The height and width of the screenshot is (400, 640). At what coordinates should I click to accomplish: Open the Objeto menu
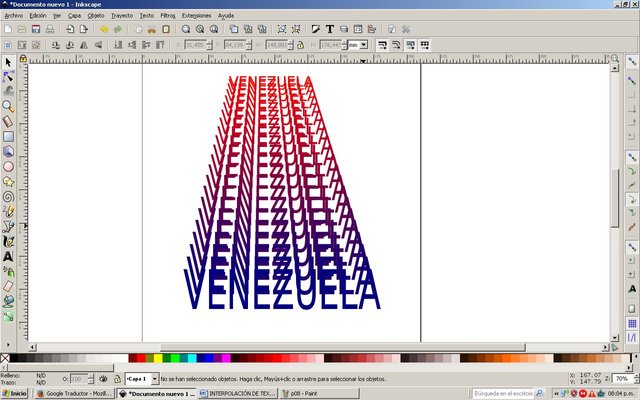96,16
